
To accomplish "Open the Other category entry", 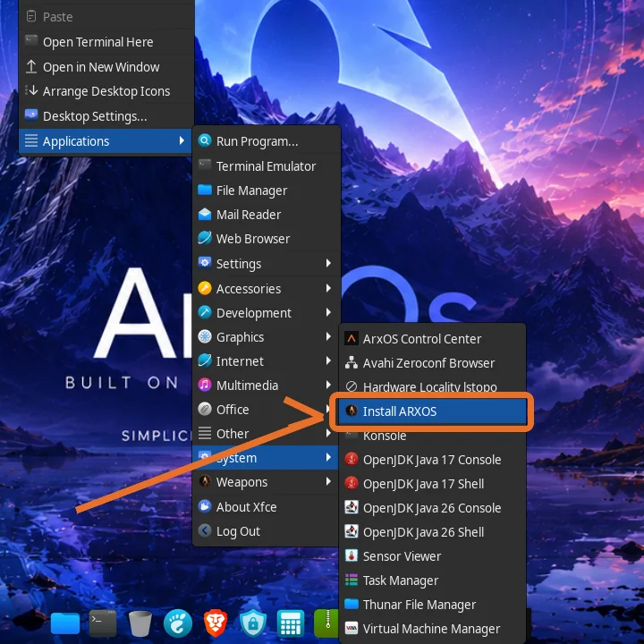I will click(267, 434).
